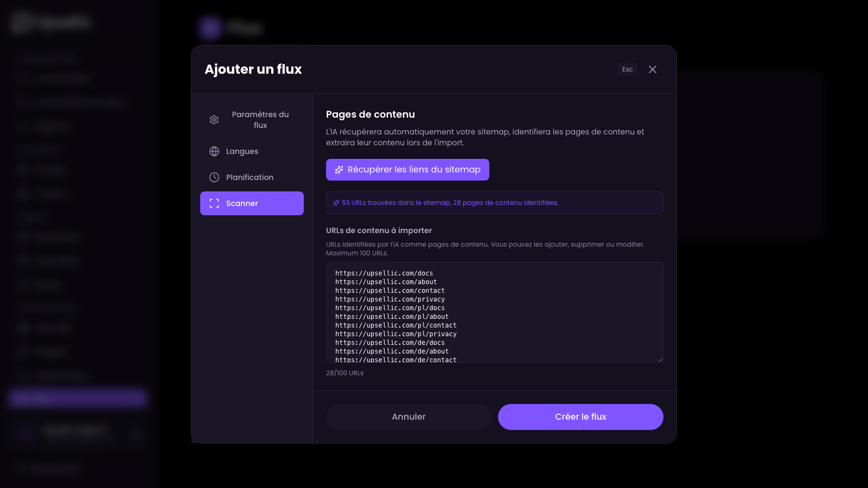Click the globe icon beside Langues

coord(214,151)
